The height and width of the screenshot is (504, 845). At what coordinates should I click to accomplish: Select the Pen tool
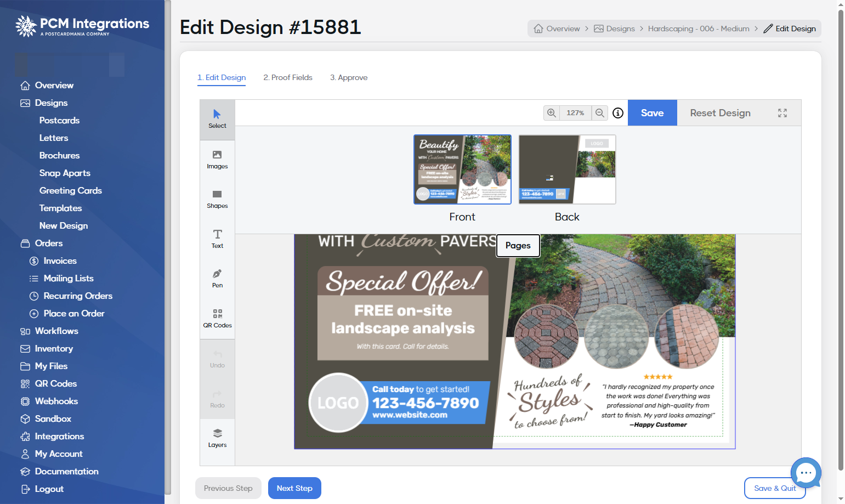(217, 279)
